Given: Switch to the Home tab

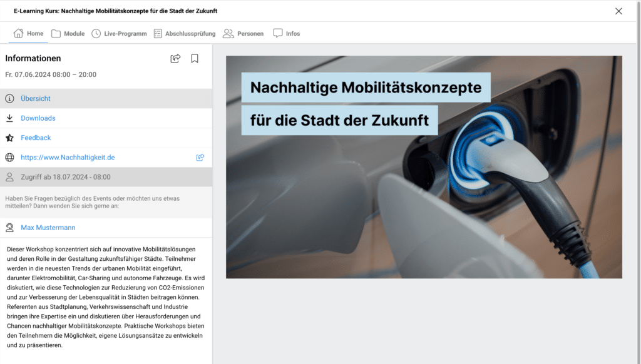Looking at the screenshot, I should click(29, 34).
